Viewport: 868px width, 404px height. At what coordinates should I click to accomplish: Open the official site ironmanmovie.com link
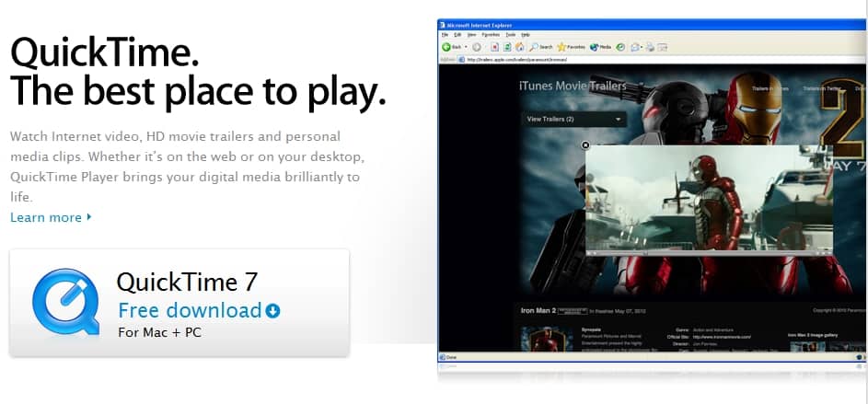point(722,337)
